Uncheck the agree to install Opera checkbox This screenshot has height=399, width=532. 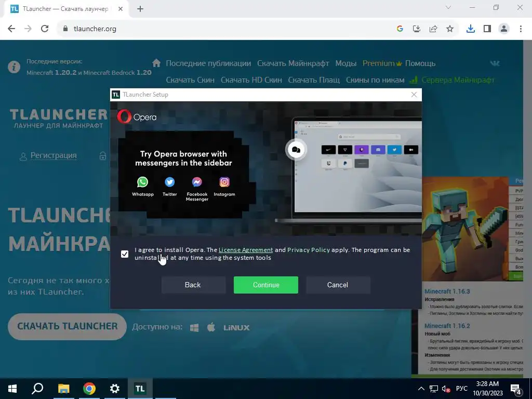[x=125, y=254]
